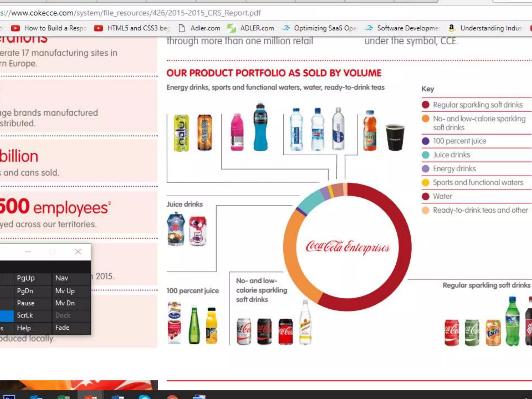532x399 pixels.
Task: Open the Adler.com page-icon bookmark
Action: 200,28
